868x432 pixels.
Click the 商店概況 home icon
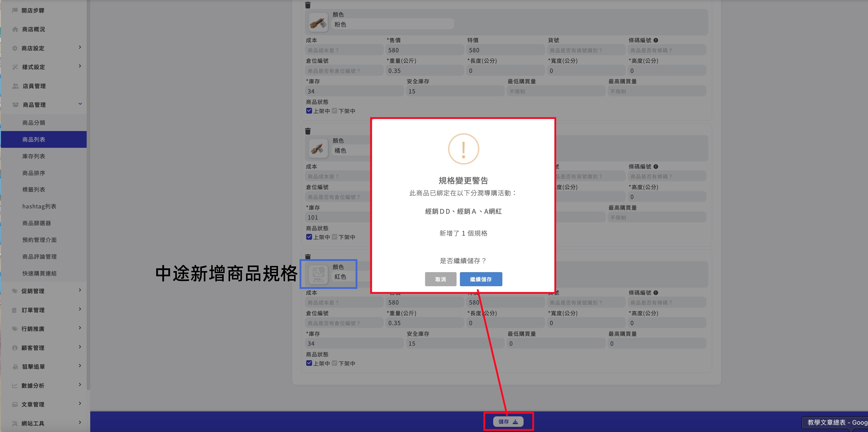[x=15, y=29]
